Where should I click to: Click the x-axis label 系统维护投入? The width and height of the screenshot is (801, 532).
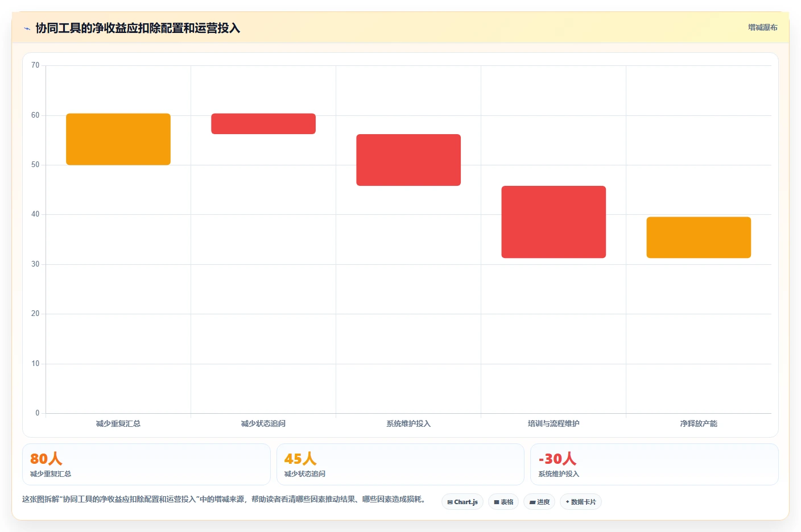(x=408, y=423)
